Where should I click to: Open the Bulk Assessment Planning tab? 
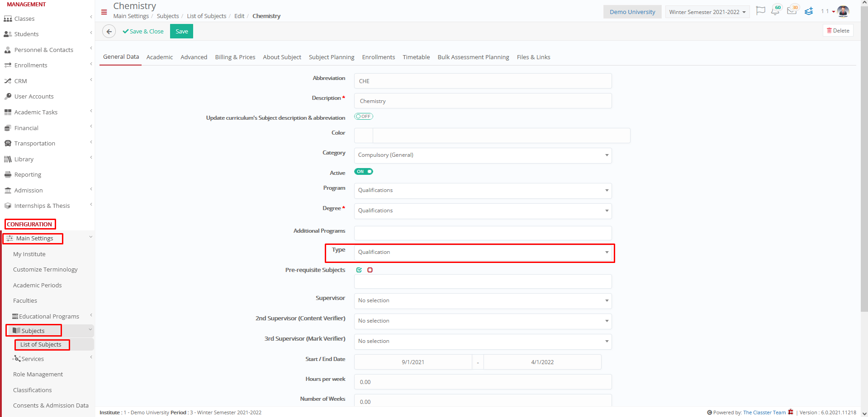click(x=473, y=57)
